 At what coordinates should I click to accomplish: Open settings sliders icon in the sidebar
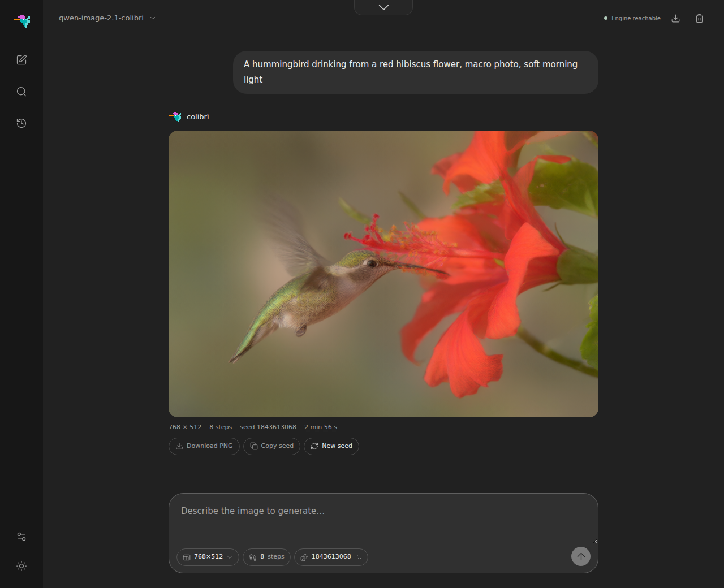tap(21, 537)
